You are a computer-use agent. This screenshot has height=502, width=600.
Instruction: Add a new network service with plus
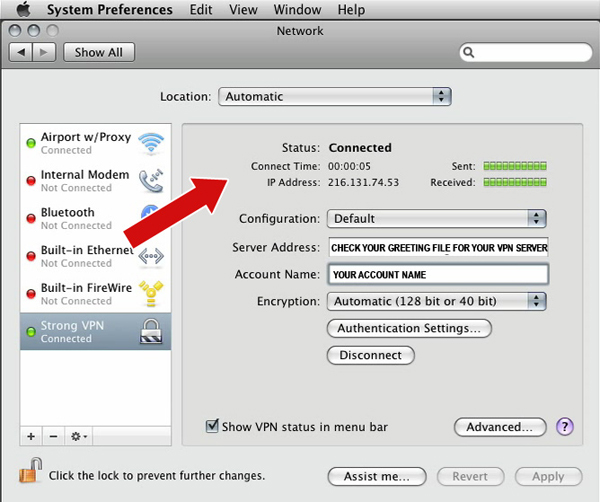31,437
